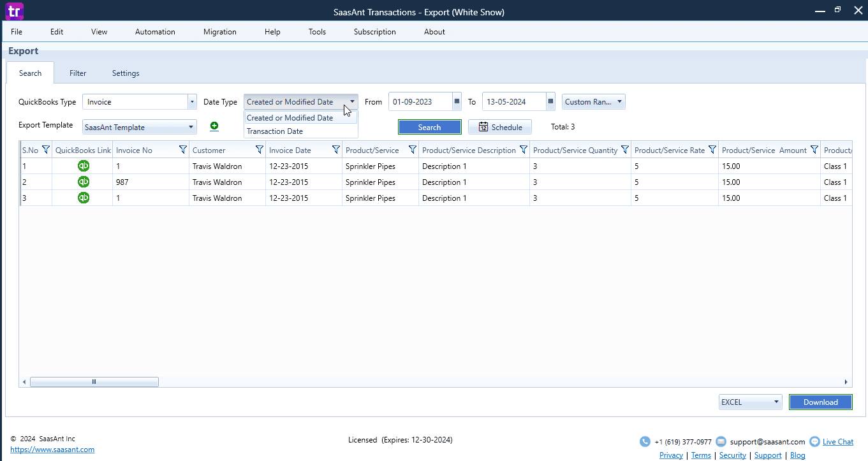The image size is (868, 461).
Task: Filter the Product/Service Description column
Action: [524, 150]
